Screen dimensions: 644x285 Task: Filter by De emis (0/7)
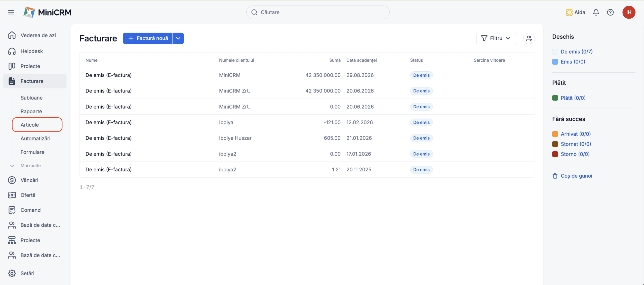577,52
